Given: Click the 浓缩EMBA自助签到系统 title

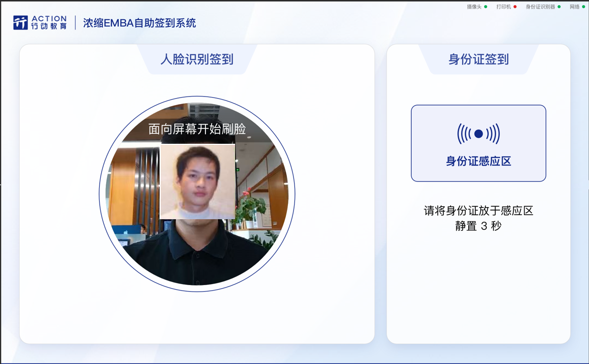Looking at the screenshot, I should point(139,23).
